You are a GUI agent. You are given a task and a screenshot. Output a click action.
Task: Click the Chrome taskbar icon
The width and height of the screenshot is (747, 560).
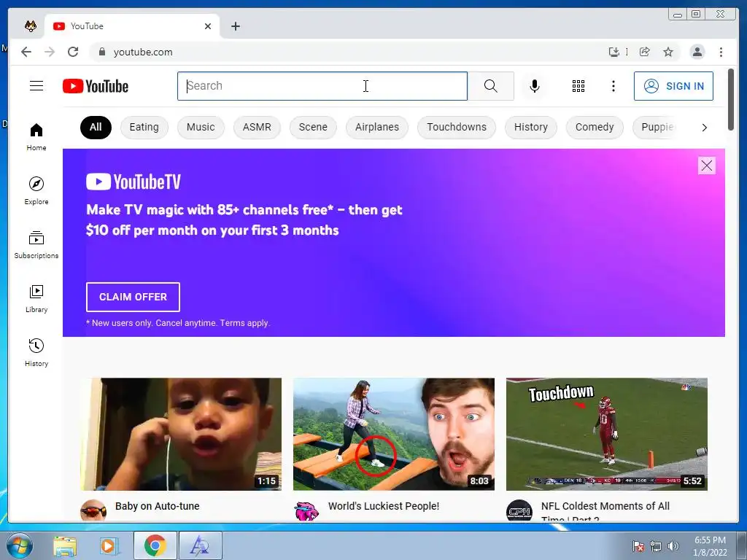[x=155, y=545]
